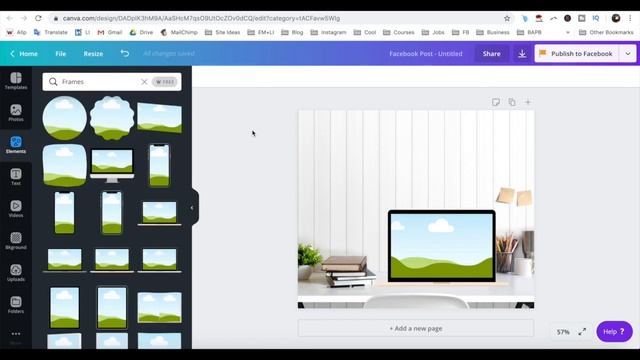640x360 pixels.
Task: Show hidden bookmarks chevron
Action: 567,32
